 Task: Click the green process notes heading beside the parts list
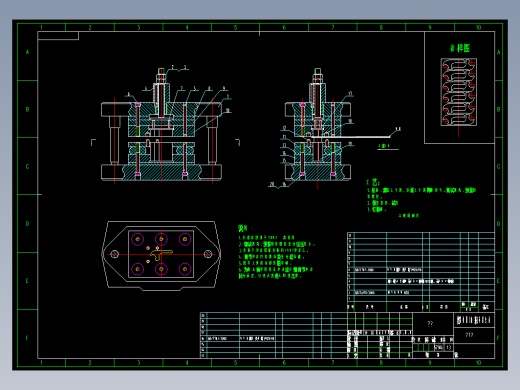tap(373, 182)
